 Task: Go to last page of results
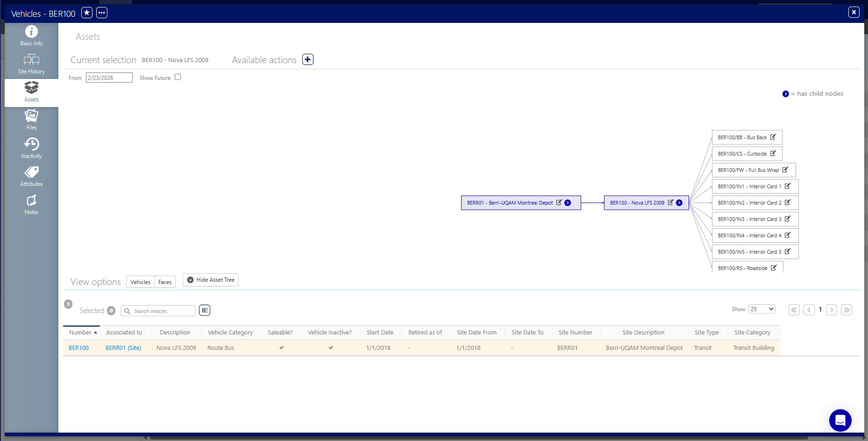tap(847, 310)
